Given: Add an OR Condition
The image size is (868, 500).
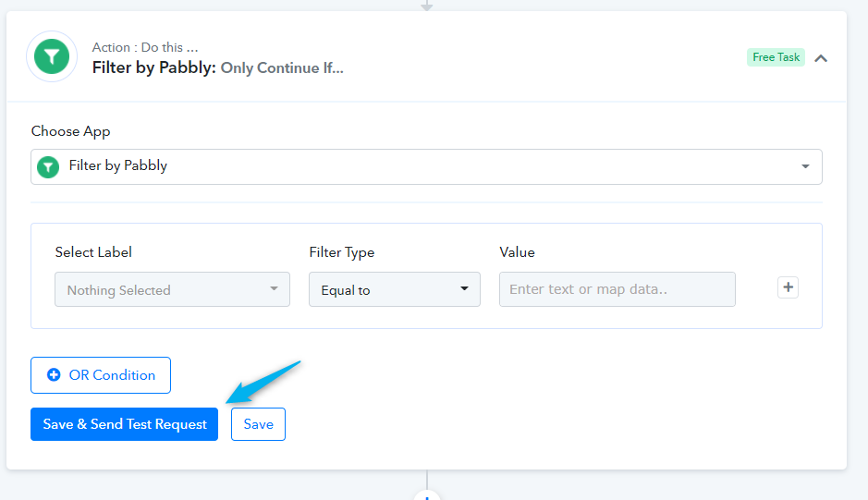Looking at the screenshot, I should (101, 375).
